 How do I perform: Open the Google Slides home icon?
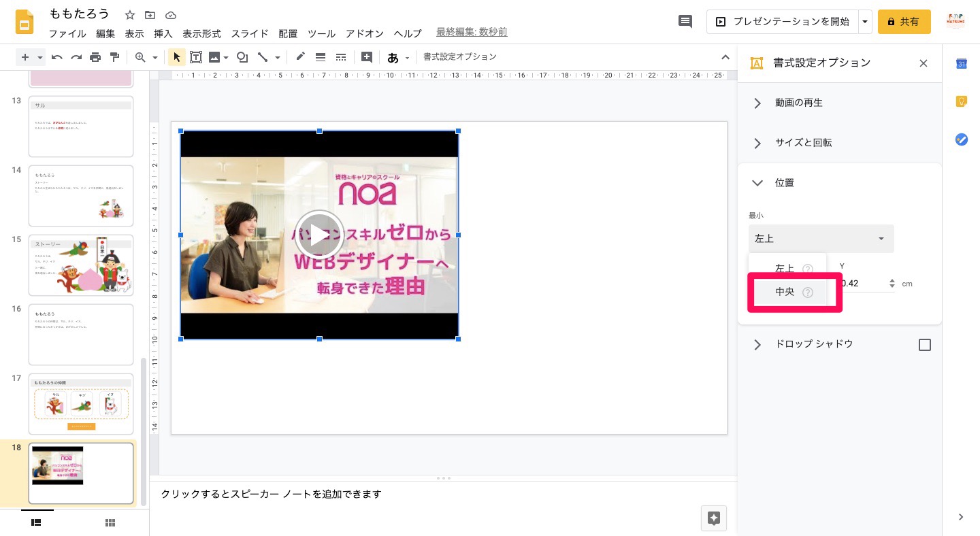pyautogui.click(x=25, y=22)
